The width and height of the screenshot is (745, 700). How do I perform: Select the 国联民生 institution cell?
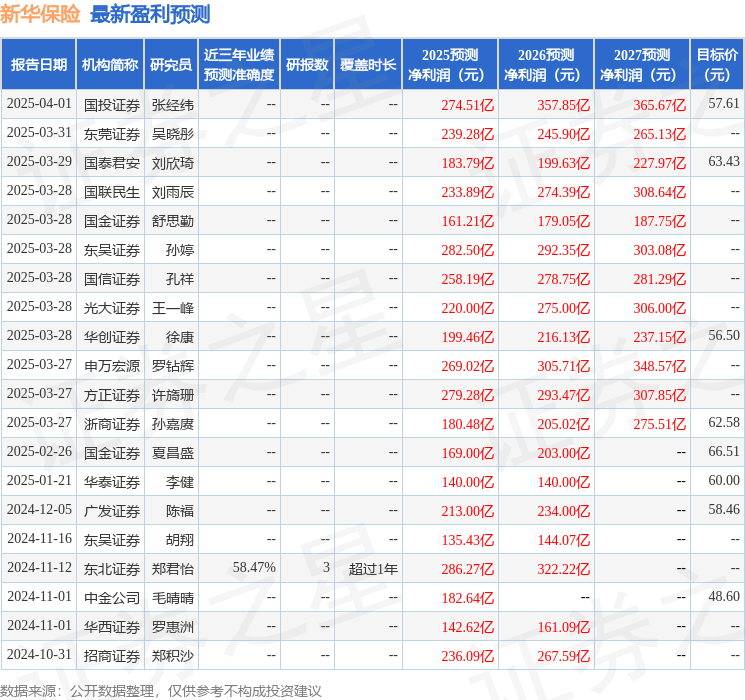[x=112, y=192]
